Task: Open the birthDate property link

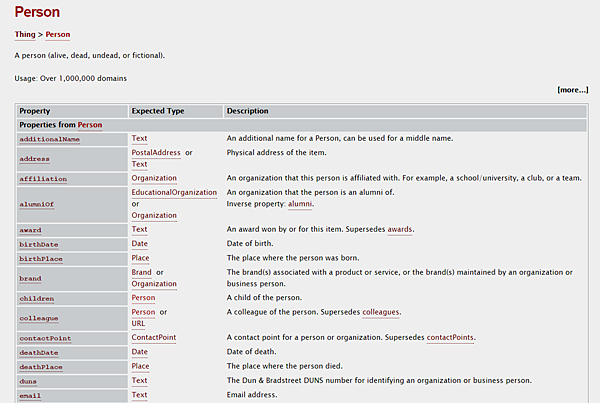Action: tap(40, 243)
